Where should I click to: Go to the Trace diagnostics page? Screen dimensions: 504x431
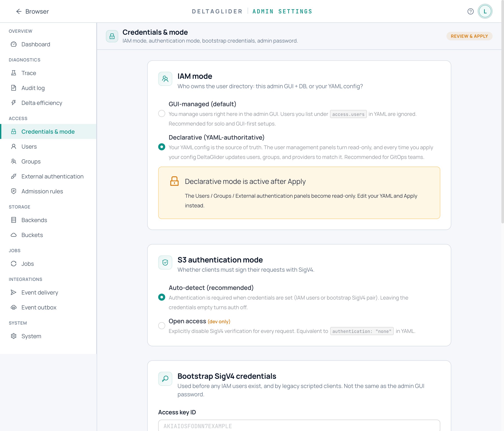click(48, 73)
